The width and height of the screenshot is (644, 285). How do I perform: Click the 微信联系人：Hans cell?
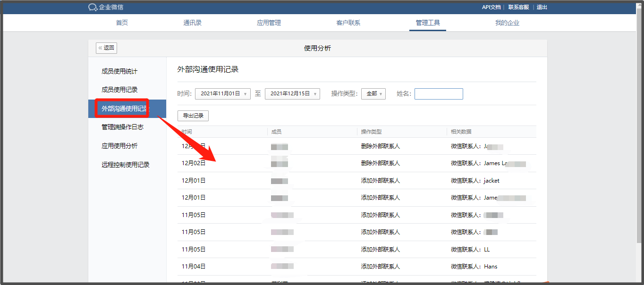click(x=474, y=267)
